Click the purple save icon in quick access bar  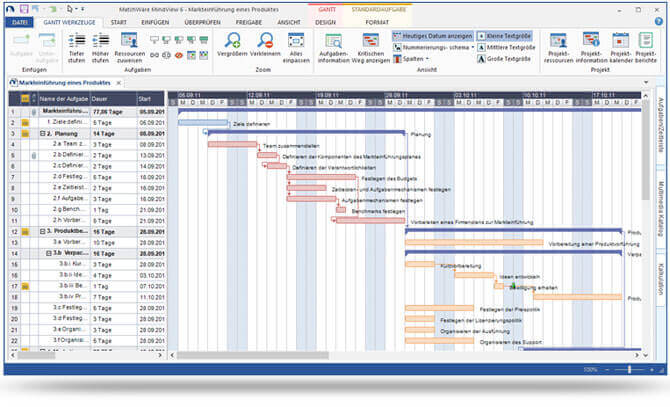pos(24,9)
